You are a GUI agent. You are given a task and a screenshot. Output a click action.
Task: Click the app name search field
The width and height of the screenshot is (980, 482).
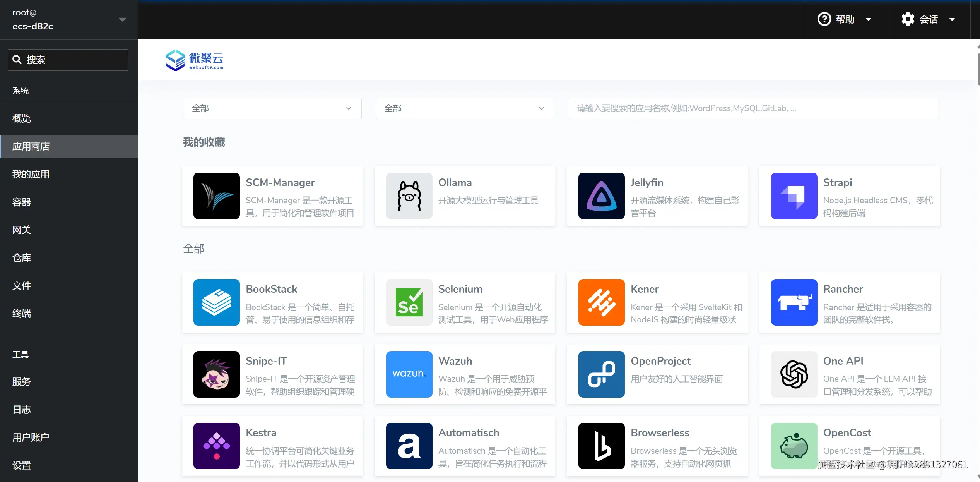753,108
